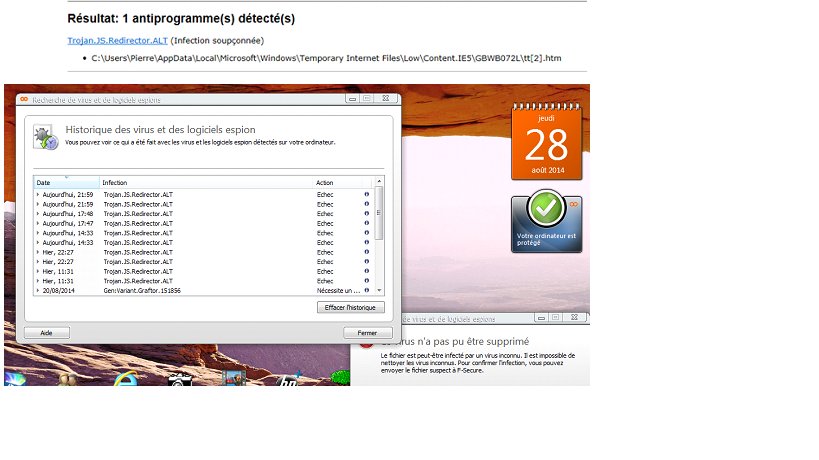Expand the Aujourd'hui, 17:48 row arrow

[x=38, y=214]
